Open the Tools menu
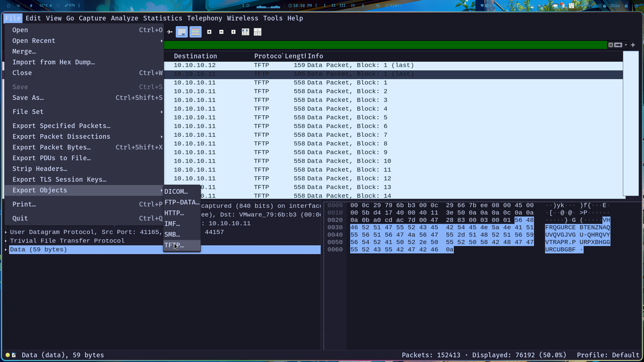Viewport: 644px width, 362px height. coord(273,18)
